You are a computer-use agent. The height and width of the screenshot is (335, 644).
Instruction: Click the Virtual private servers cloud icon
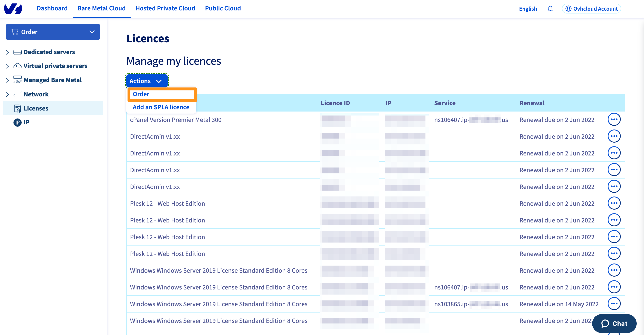[17, 66]
